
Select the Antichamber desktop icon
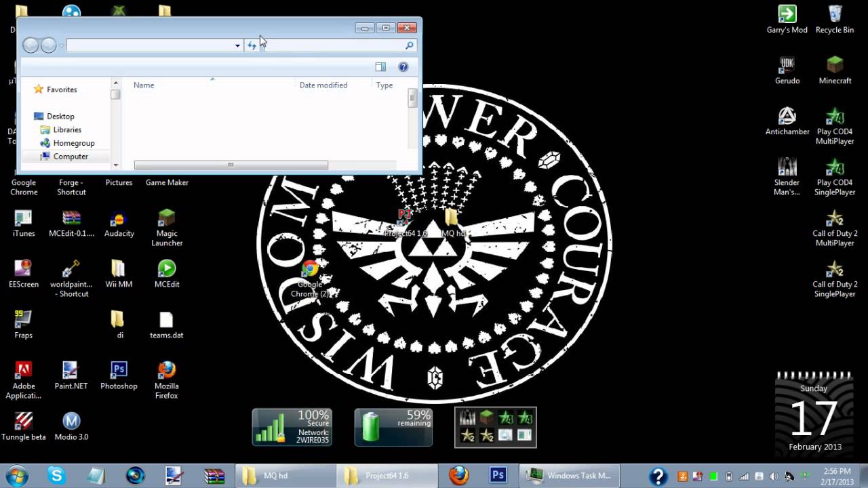point(787,121)
